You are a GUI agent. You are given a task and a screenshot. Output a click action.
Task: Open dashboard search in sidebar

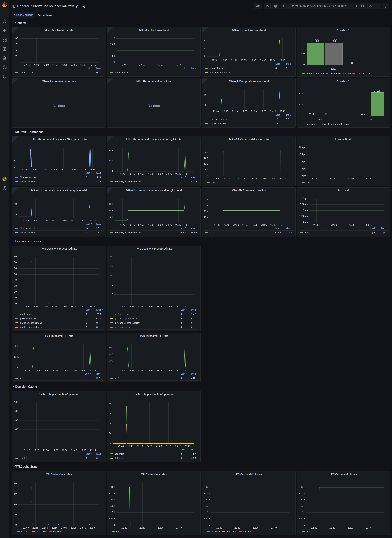[x=4, y=22]
